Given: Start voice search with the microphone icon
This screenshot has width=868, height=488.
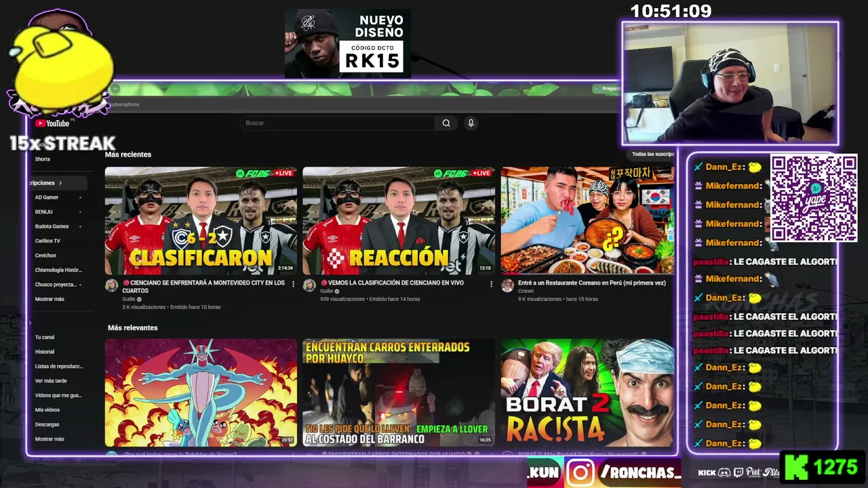Looking at the screenshot, I should click(471, 123).
